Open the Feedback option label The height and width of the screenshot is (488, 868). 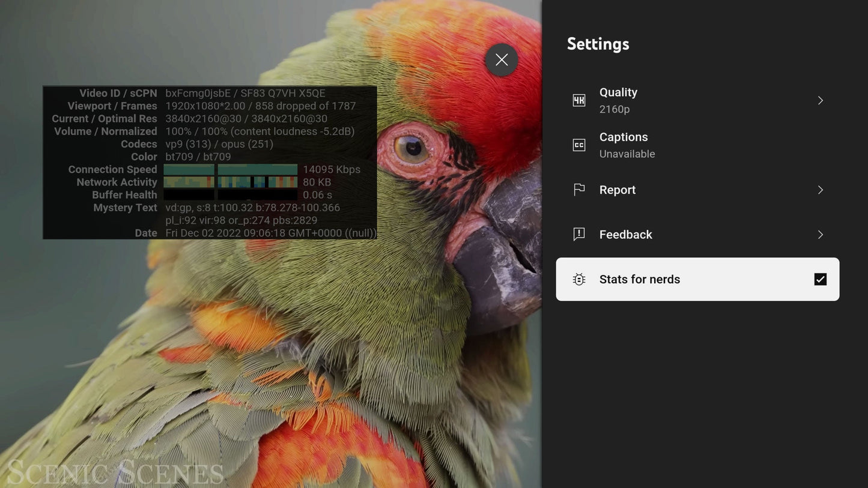[x=626, y=235]
